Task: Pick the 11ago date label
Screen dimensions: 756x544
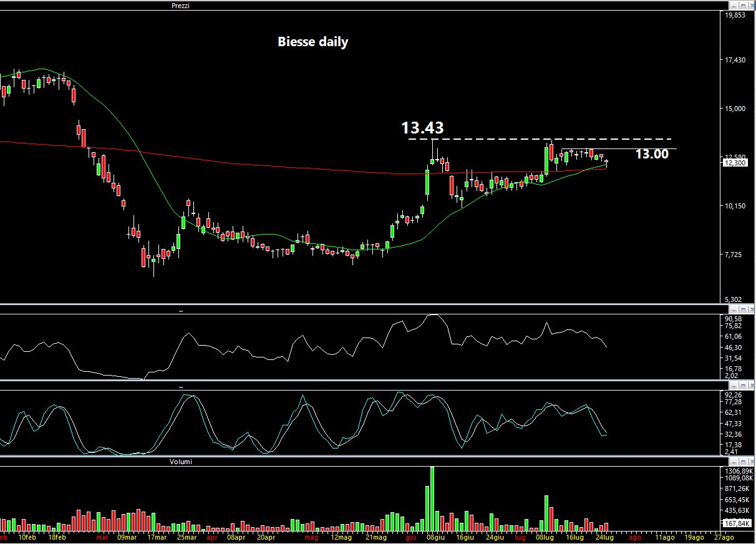Action: click(664, 537)
